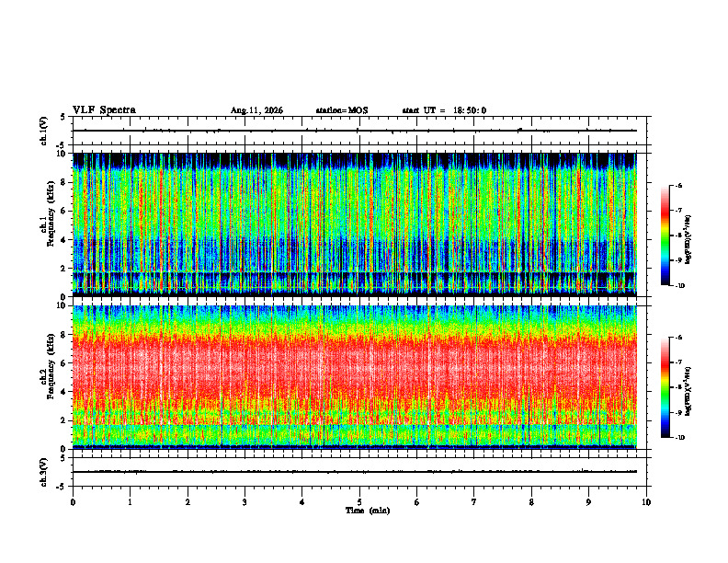This screenshot has height=563, width=728.
Task: Click the ch.1 spectrogram colorbar
Action: pyautogui.click(x=665, y=236)
